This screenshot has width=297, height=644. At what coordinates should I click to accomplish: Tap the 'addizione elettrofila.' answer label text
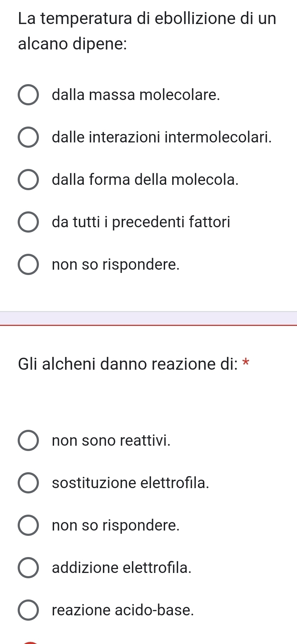click(x=122, y=568)
